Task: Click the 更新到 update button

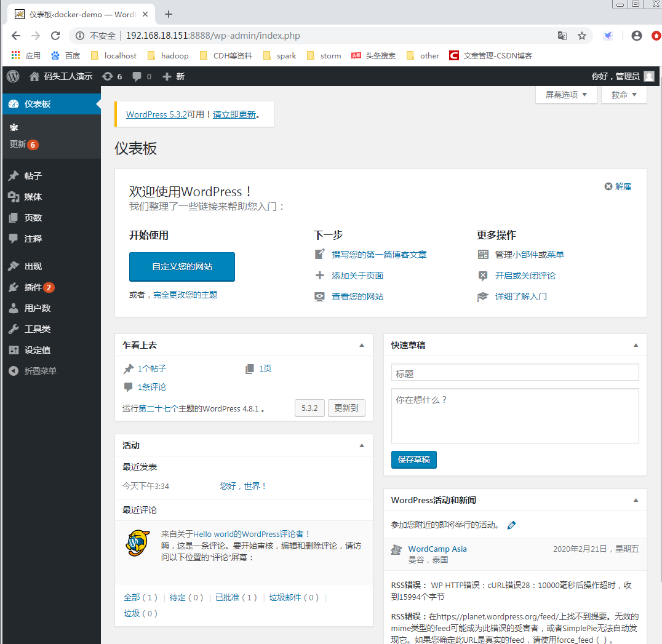Action: [346, 408]
